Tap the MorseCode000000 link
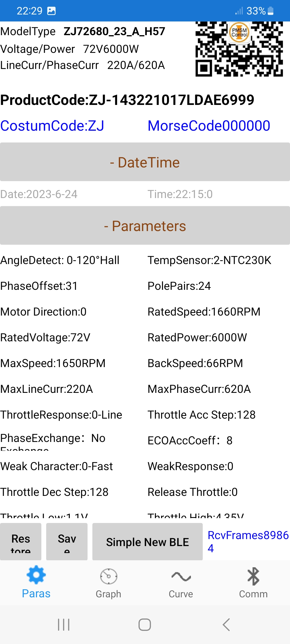Screen dimensions: 290x644 pos(209,126)
